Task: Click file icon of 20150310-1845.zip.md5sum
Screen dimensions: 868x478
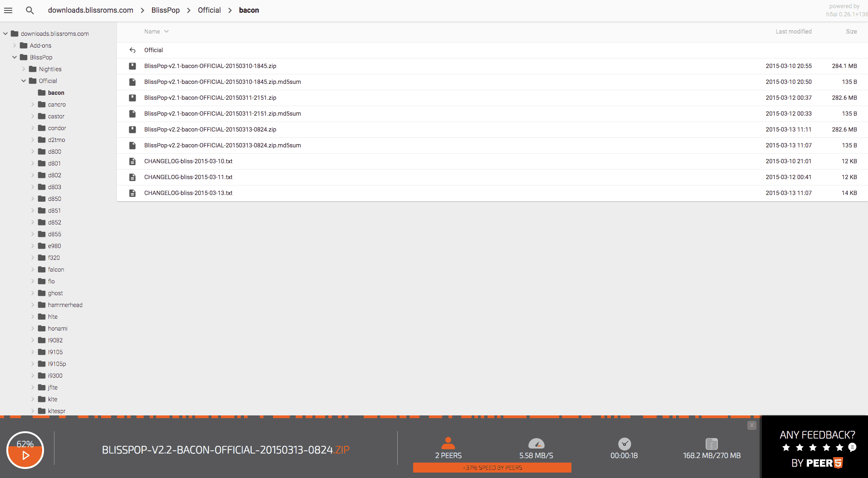Action: coord(132,82)
